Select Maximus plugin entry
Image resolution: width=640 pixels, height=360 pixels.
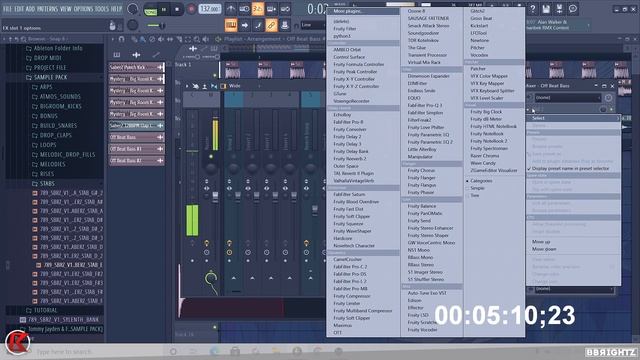[342, 325]
